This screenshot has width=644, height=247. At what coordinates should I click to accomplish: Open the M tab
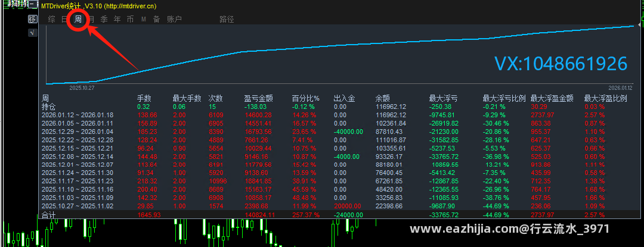[144, 19]
